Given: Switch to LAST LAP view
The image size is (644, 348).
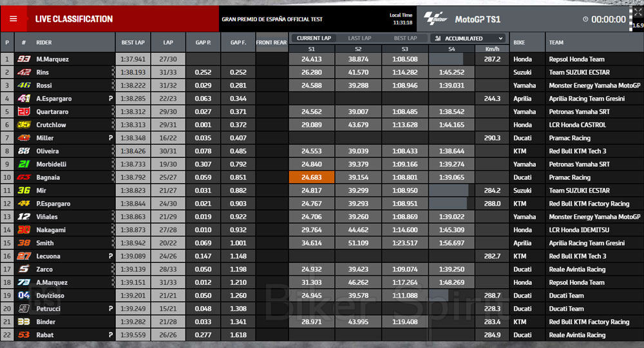Looking at the screenshot, I should [x=359, y=39].
